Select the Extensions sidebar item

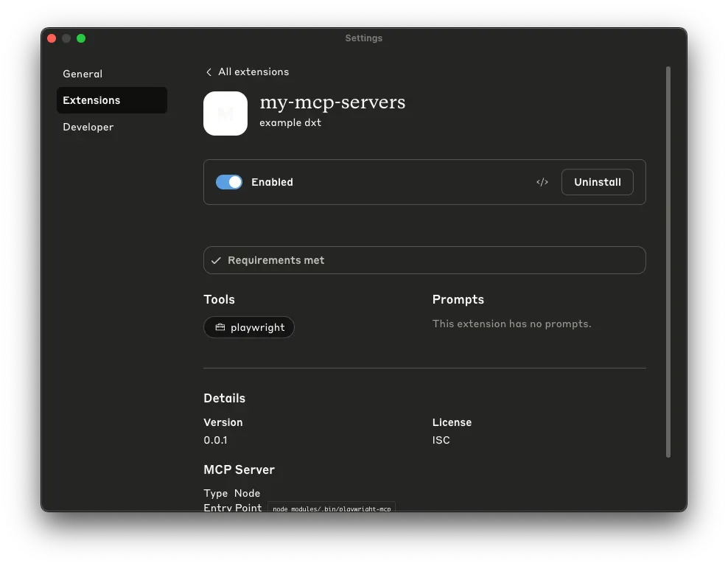coord(112,100)
